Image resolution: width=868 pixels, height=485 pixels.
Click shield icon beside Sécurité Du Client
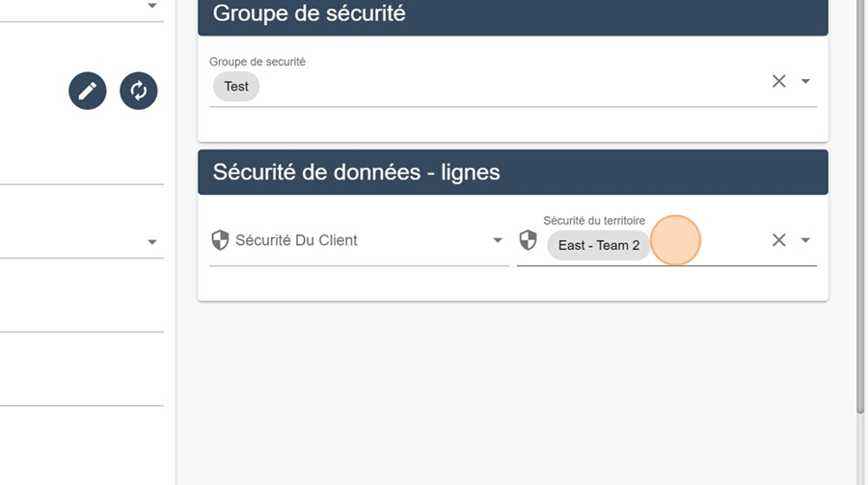point(220,240)
